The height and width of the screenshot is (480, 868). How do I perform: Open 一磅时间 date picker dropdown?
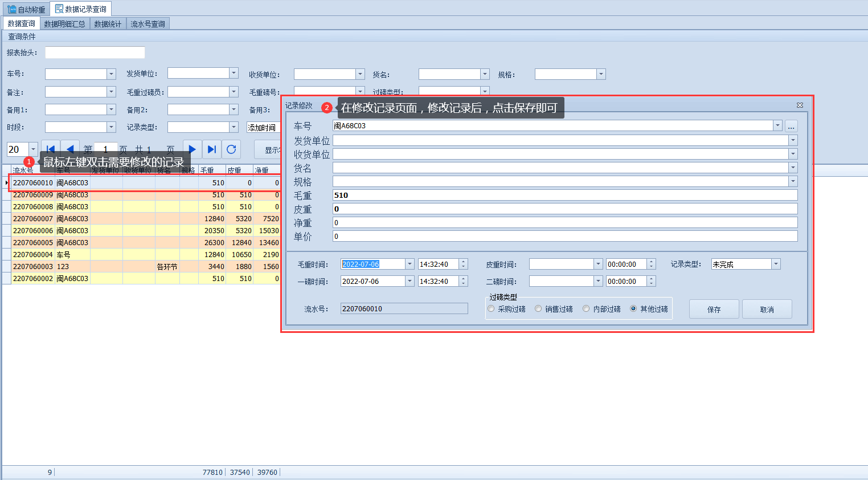(x=410, y=281)
